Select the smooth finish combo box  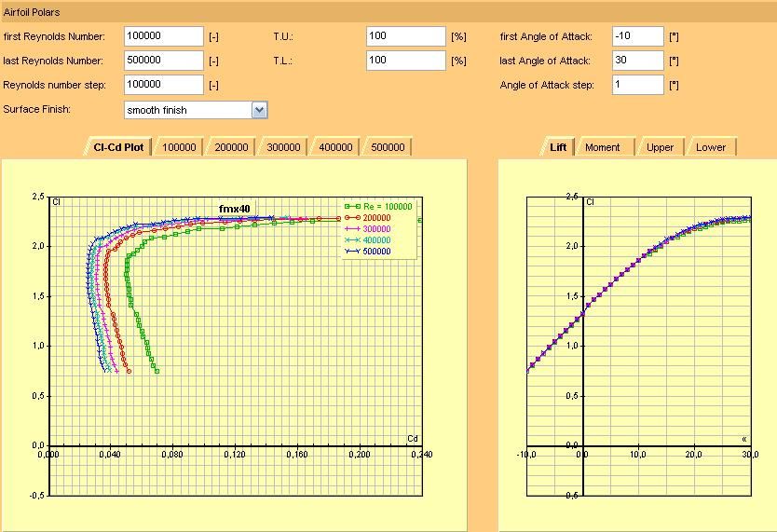point(196,110)
